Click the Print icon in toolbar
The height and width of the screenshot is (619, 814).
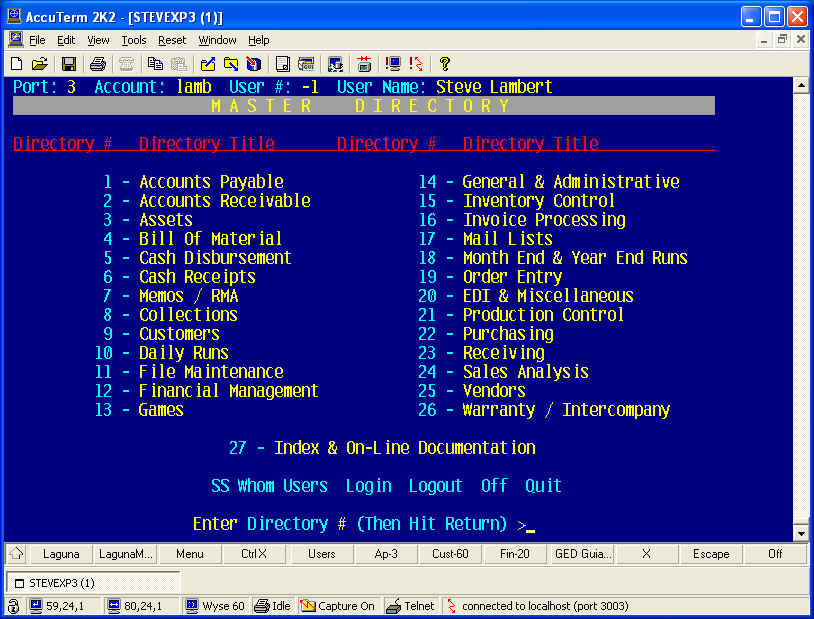tap(97, 64)
